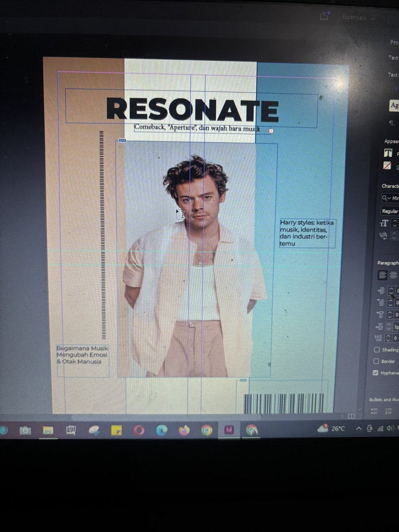399x532 pixels.
Task: Open Google Chrome from taskbar
Action: click(207, 430)
